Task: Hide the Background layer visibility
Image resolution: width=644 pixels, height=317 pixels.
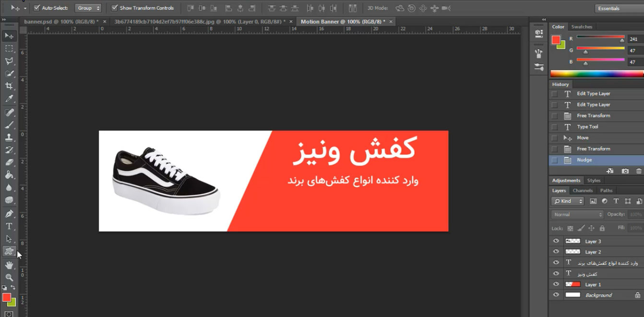Action: [556, 295]
